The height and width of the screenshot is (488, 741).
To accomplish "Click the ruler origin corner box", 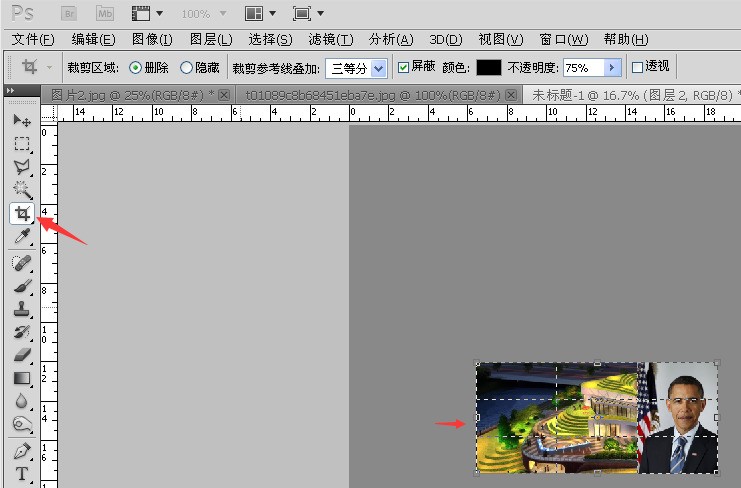I will pyautogui.click(x=49, y=113).
